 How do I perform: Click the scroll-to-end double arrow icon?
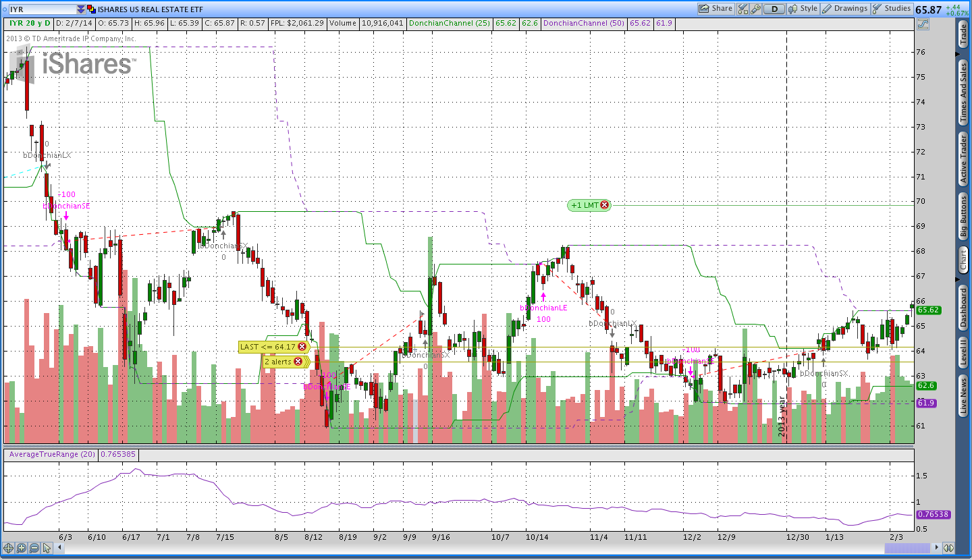coord(948,549)
